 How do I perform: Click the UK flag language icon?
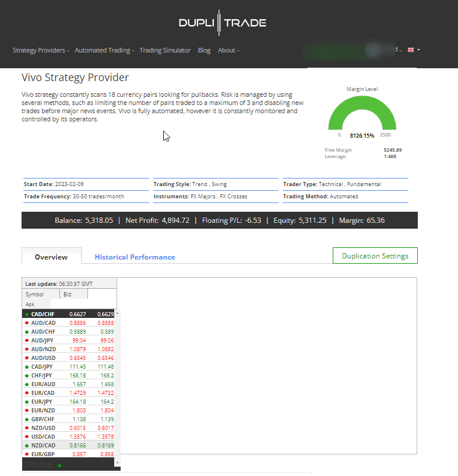[411, 50]
